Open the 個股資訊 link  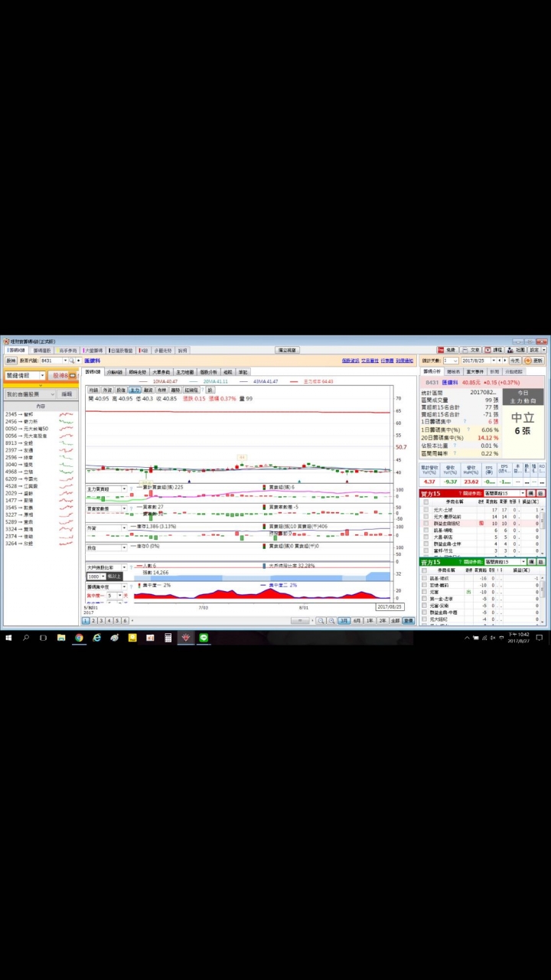(x=350, y=361)
